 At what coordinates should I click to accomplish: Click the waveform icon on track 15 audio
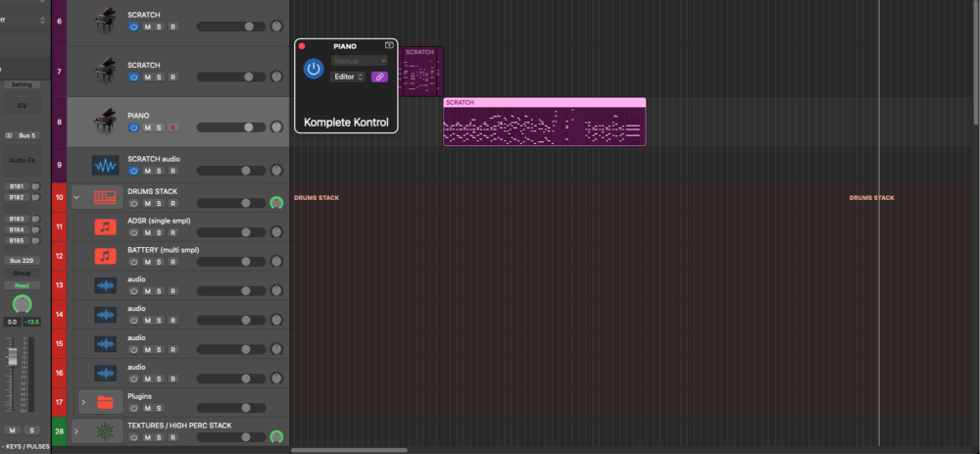[x=106, y=344]
